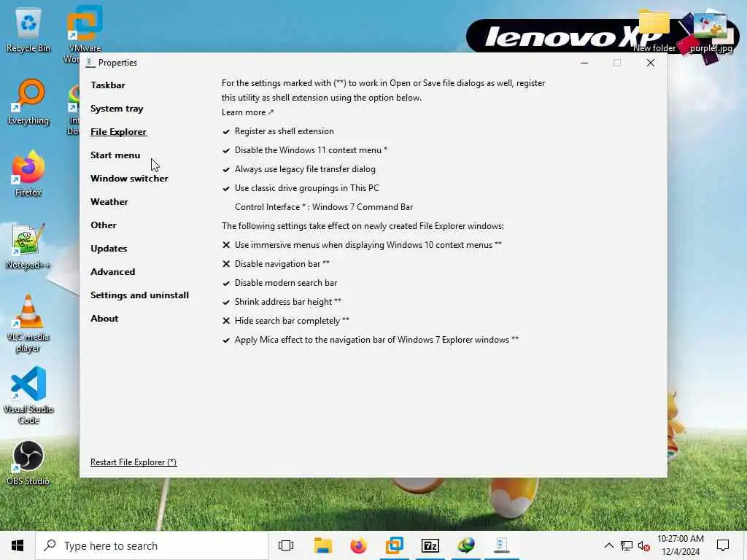
Task: Open the notification center icon
Action: pyautogui.click(x=723, y=545)
